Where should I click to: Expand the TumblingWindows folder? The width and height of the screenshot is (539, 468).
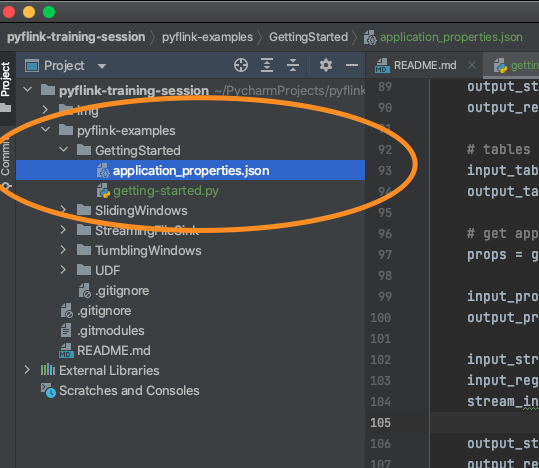(x=63, y=250)
